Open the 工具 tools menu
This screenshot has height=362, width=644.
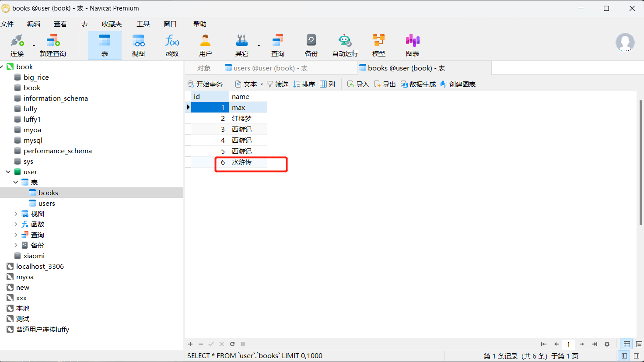(x=143, y=24)
